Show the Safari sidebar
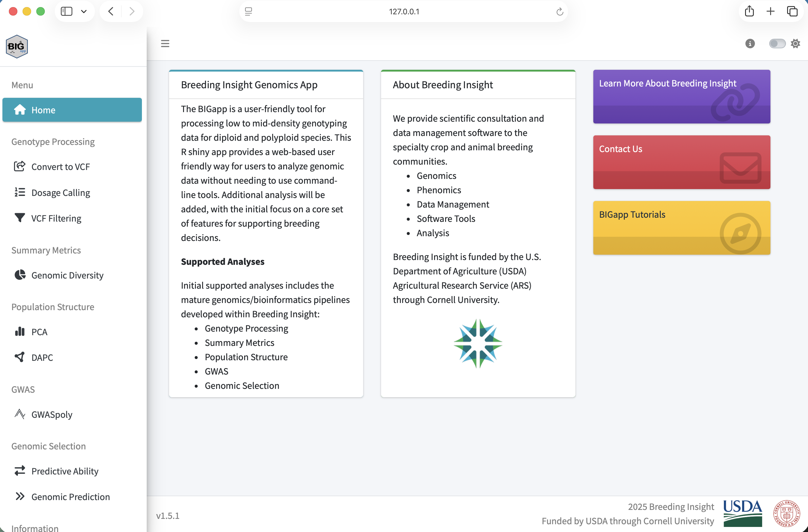 coord(66,11)
